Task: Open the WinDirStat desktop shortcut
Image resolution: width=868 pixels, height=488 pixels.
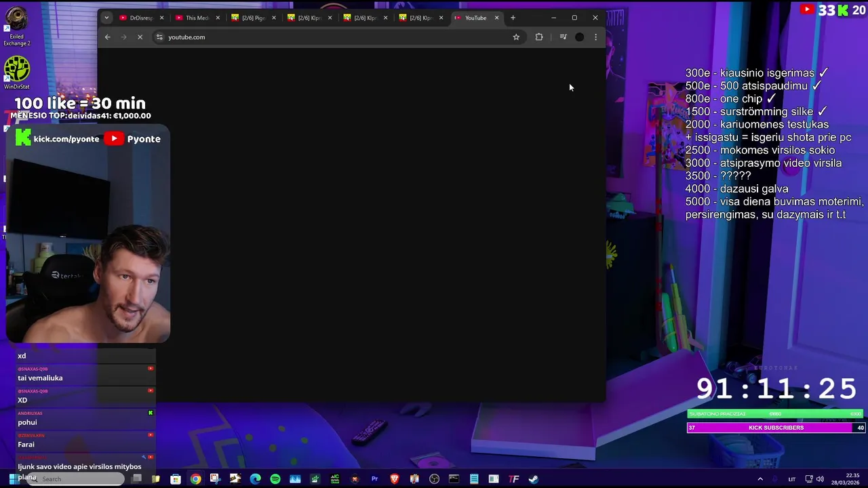Action: tap(16, 73)
